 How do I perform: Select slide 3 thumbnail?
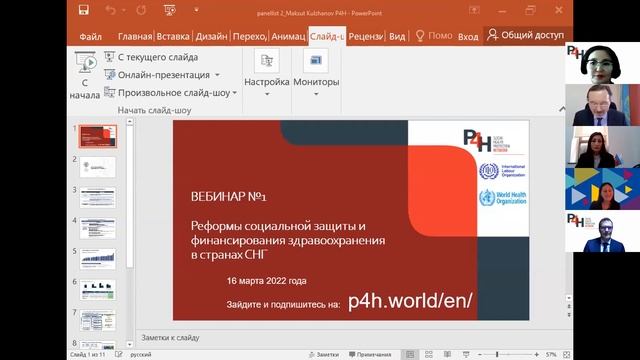(x=98, y=198)
